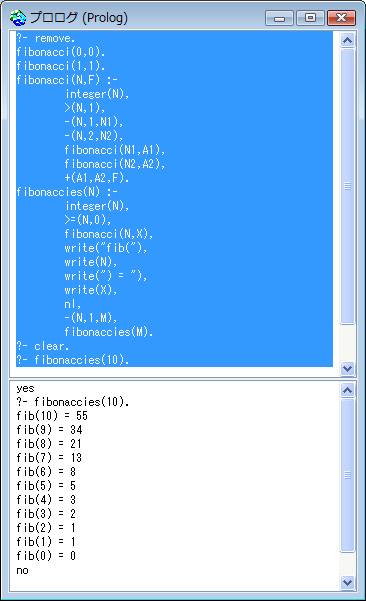Click the editor scrollbar track below thumb
The height and width of the screenshot is (601, 366).
[347, 343]
